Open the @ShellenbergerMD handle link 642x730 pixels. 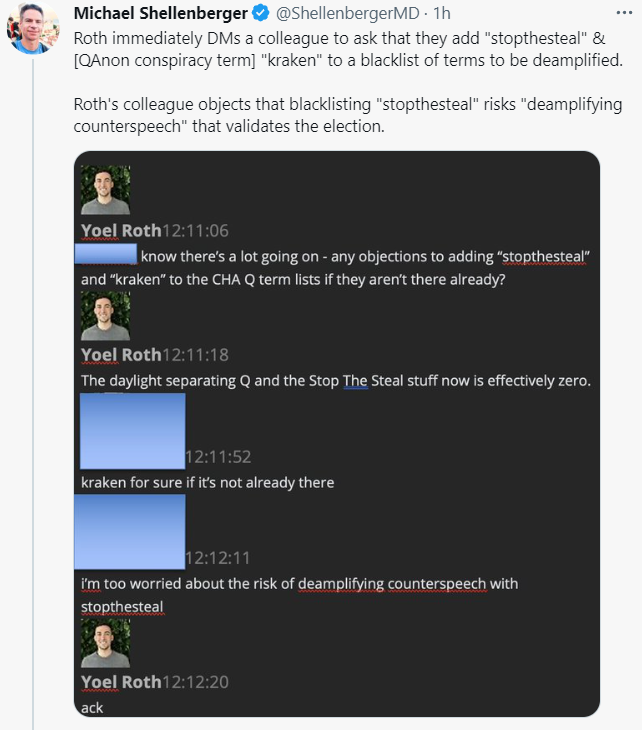click(344, 14)
